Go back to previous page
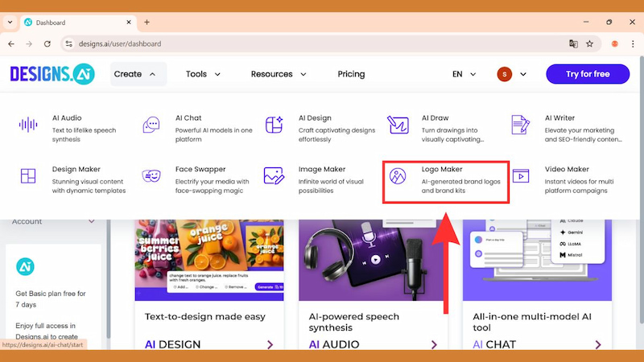This screenshot has height=362, width=644. pos(11,44)
